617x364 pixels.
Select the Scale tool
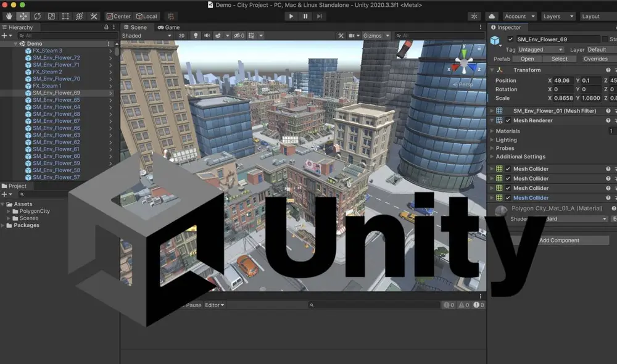tap(51, 16)
